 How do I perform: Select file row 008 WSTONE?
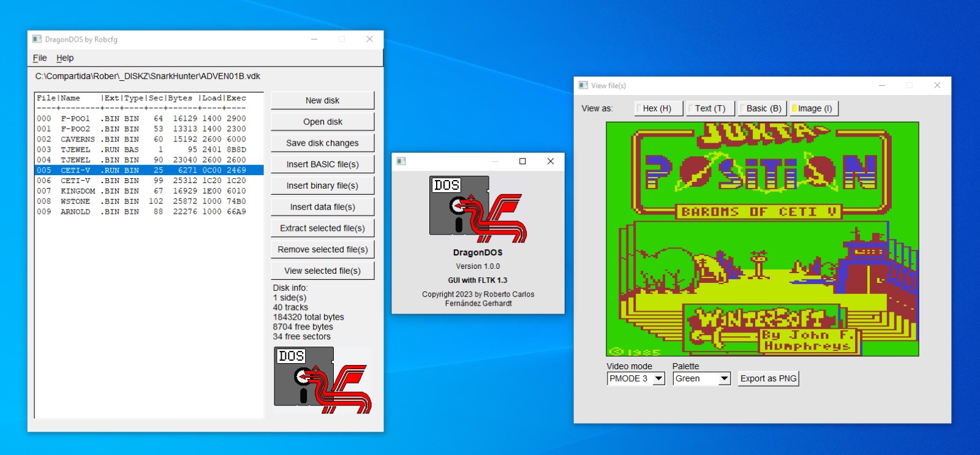(x=149, y=201)
